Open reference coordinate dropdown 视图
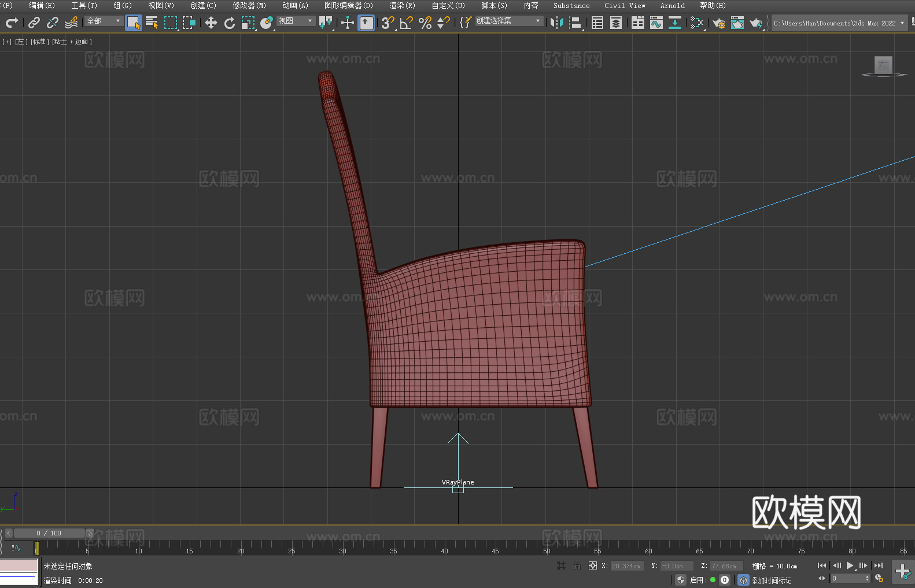Screen dimensions: 915x588 pos(296,21)
